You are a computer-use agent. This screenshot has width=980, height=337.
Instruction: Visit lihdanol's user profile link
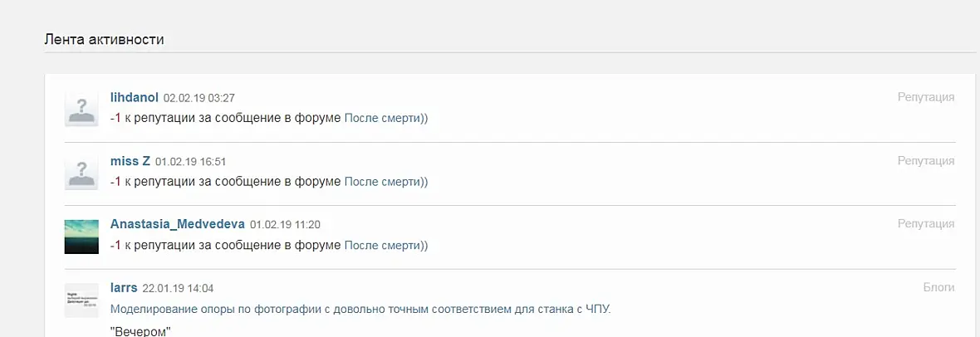135,97
